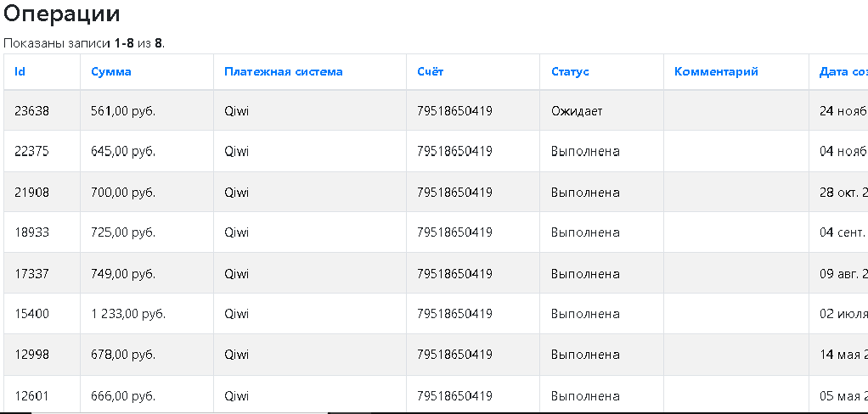Image resolution: width=868 pixels, height=414 pixels.
Task: Select account number in row 12601
Action: [454, 396]
